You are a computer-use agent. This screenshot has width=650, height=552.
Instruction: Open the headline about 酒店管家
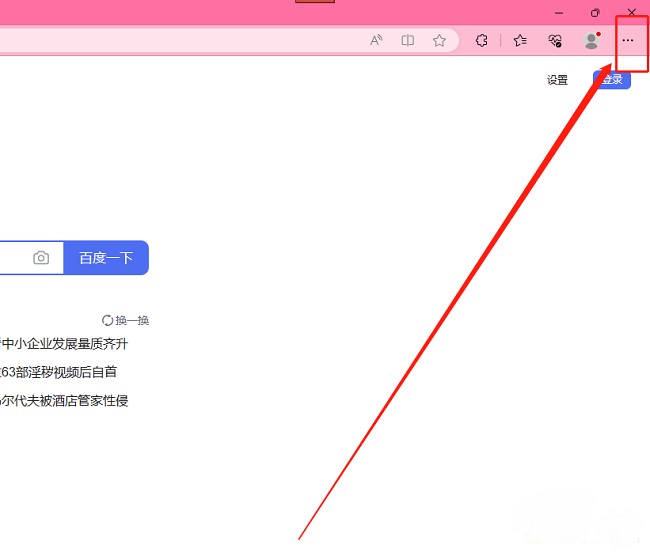coord(64,401)
